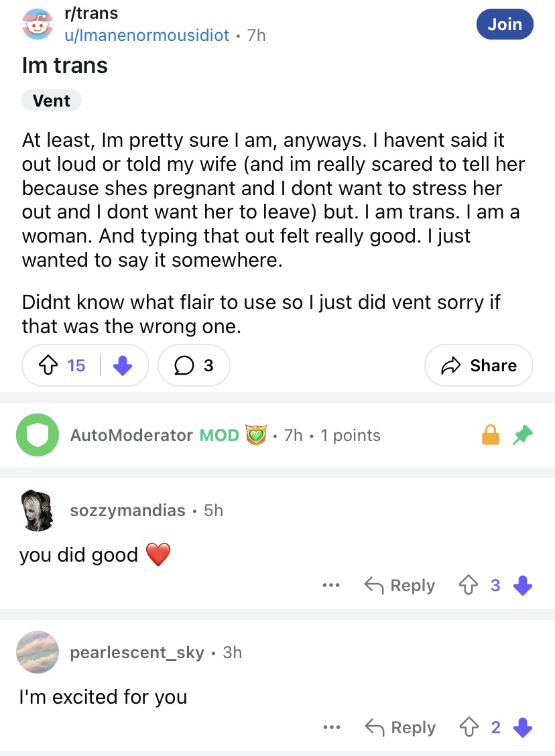Upvote pearlescent_sky's comment
This screenshot has height=756, width=555.
469,727
